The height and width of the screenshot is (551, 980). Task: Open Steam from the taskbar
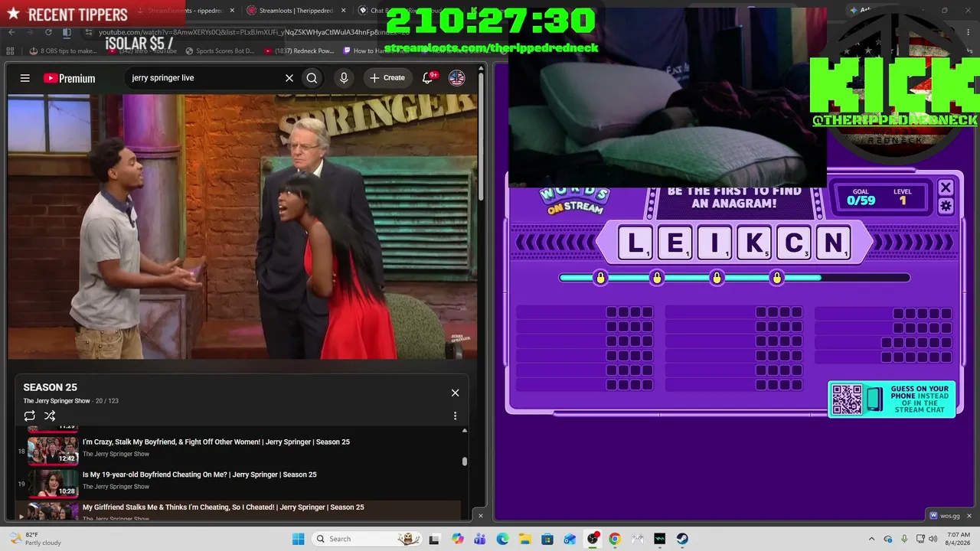tap(682, 539)
